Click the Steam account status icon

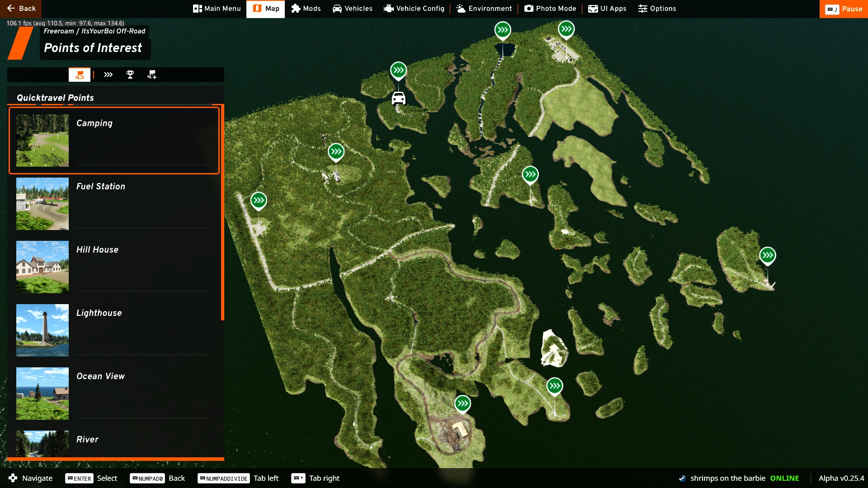point(682,478)
